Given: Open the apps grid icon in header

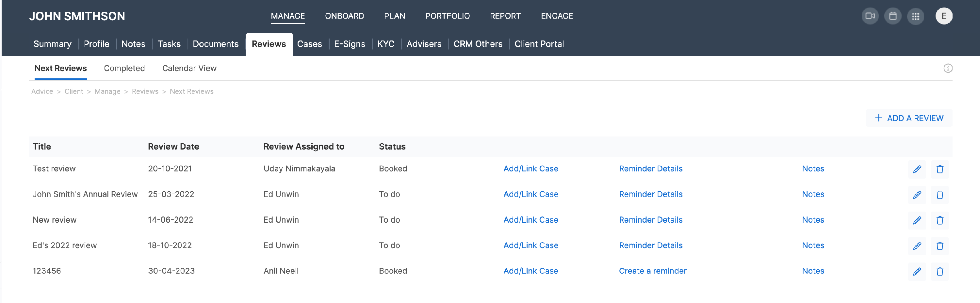Looking at the screenshot, I should [915, 16].
